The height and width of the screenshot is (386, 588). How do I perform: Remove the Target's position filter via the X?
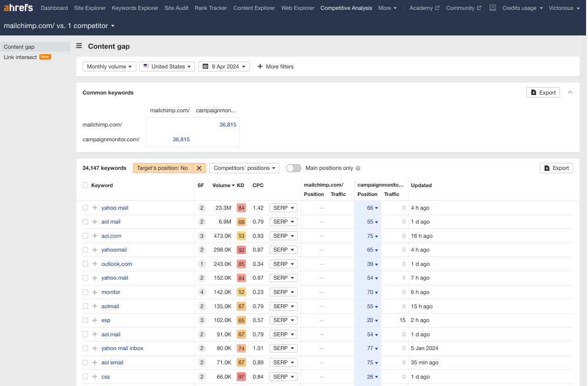pyautogui.click(x=199, y=168)
